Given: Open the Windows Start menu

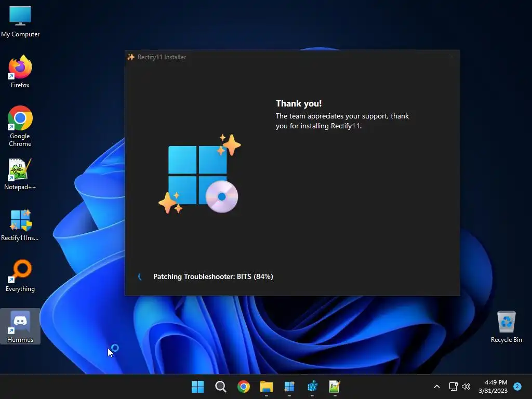Looking at the screenshot, I should click(197, 387).
